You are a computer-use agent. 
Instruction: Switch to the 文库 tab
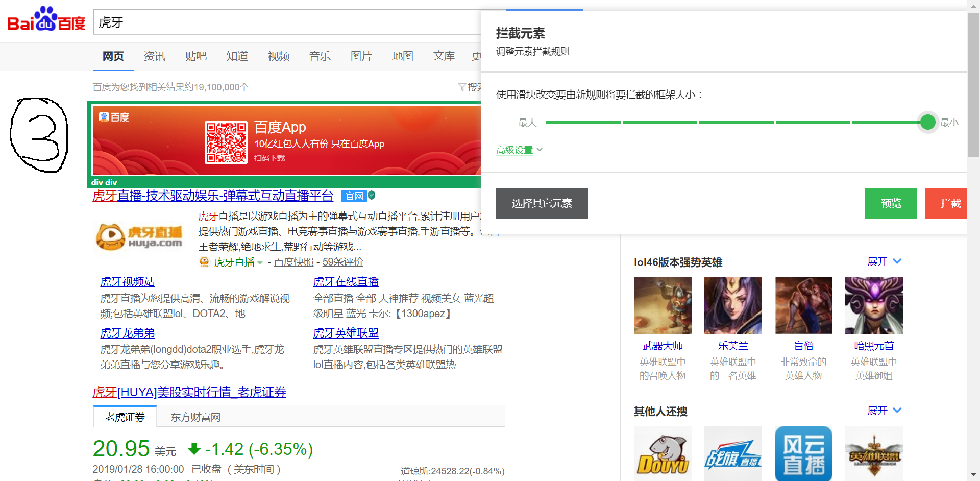[444, 56]
